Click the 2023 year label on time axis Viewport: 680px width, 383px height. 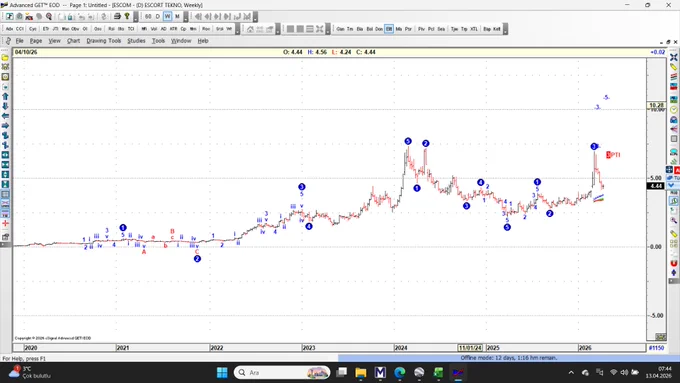click(309, 348)
